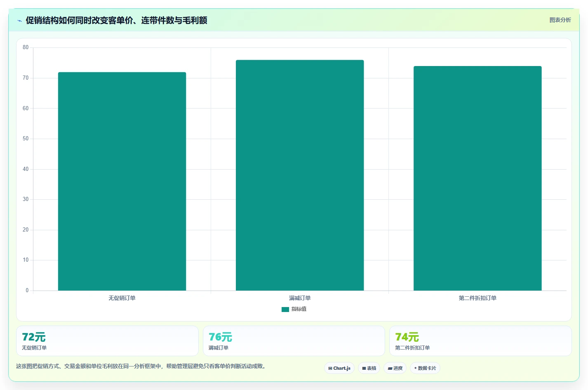
Task: Open the 72元 无促销订单 data card
Action: pos(107,341)
